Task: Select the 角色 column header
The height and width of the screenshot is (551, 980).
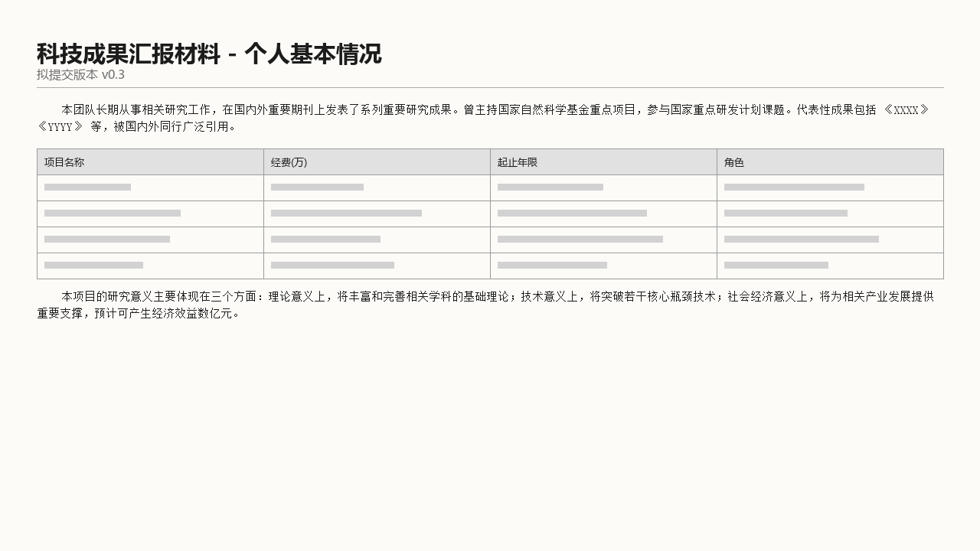Action: click(x=830, y=162)
